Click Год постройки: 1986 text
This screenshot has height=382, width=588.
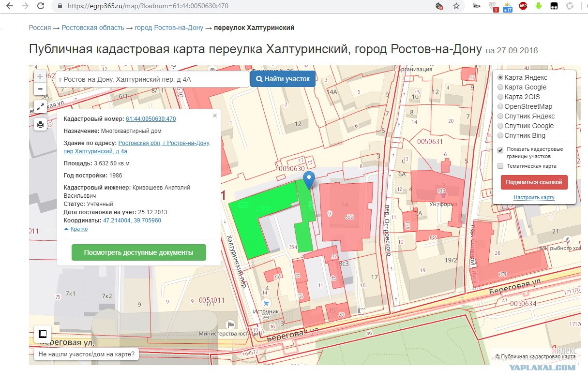point(92,175)
